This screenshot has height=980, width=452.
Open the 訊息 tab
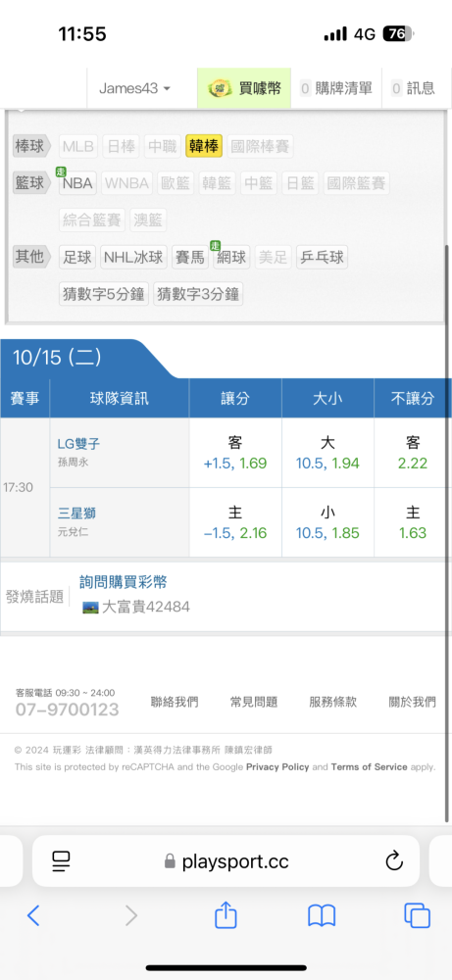413,88
